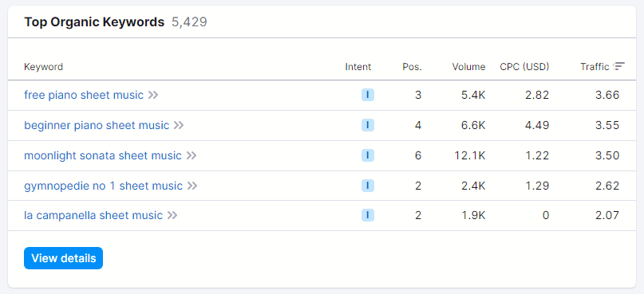
Task: Select volume value 5.4K
Action: 472,95
